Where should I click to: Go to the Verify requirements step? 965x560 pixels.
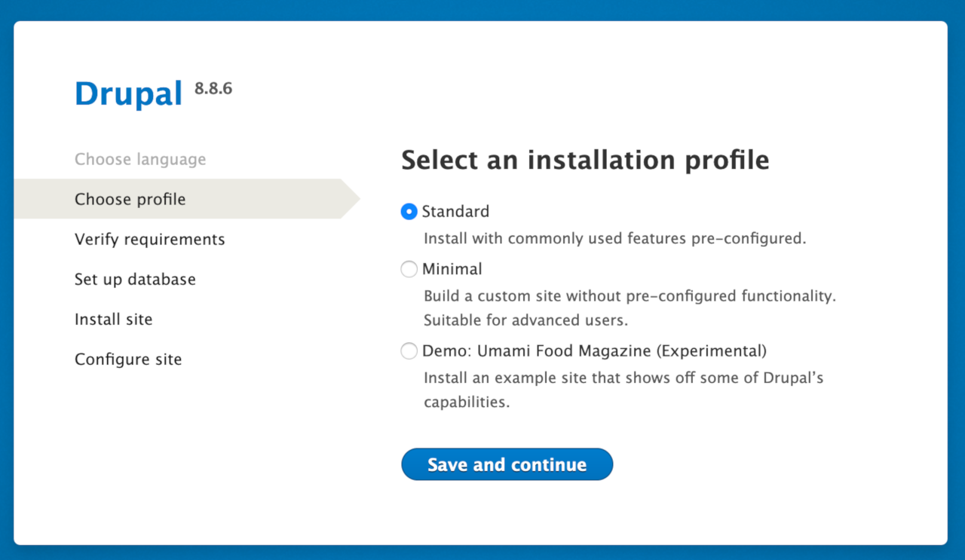(x=149, y=239)
